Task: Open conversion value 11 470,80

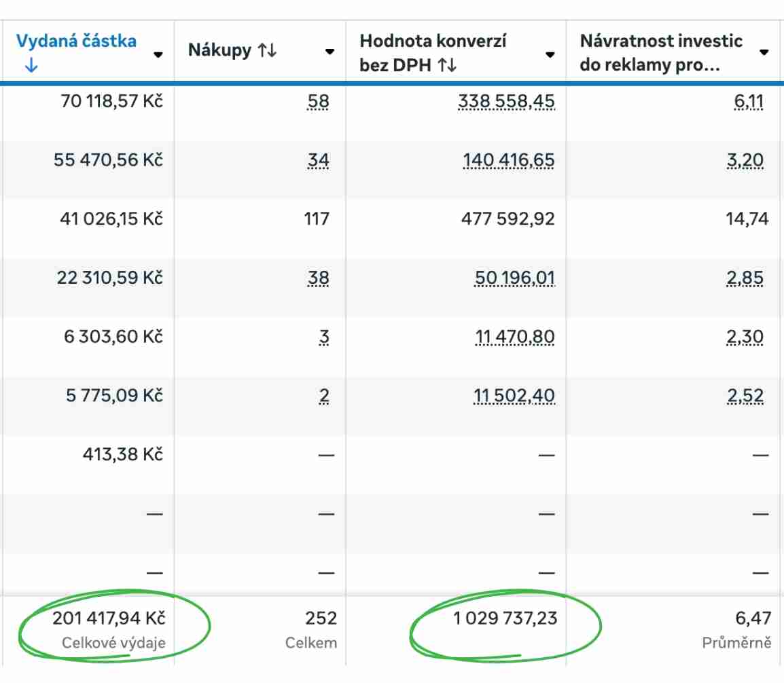Action: click(514, 336)
